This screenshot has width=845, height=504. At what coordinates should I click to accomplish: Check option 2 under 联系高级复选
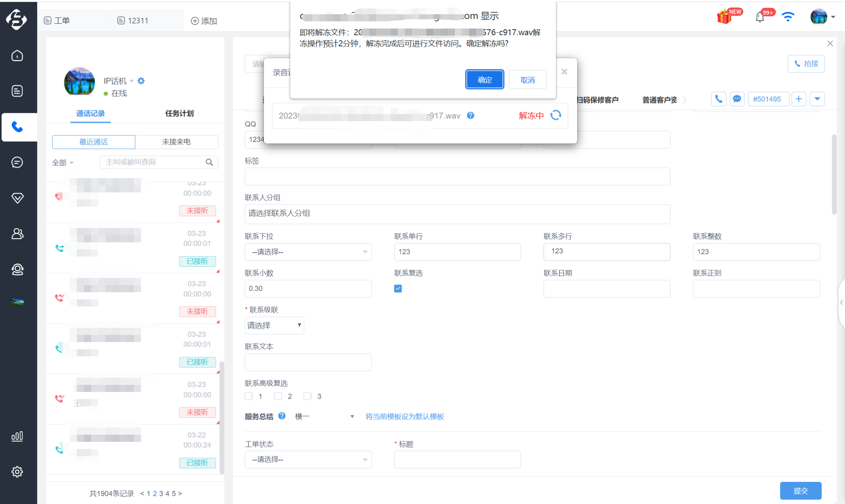[x=278, y=396]
